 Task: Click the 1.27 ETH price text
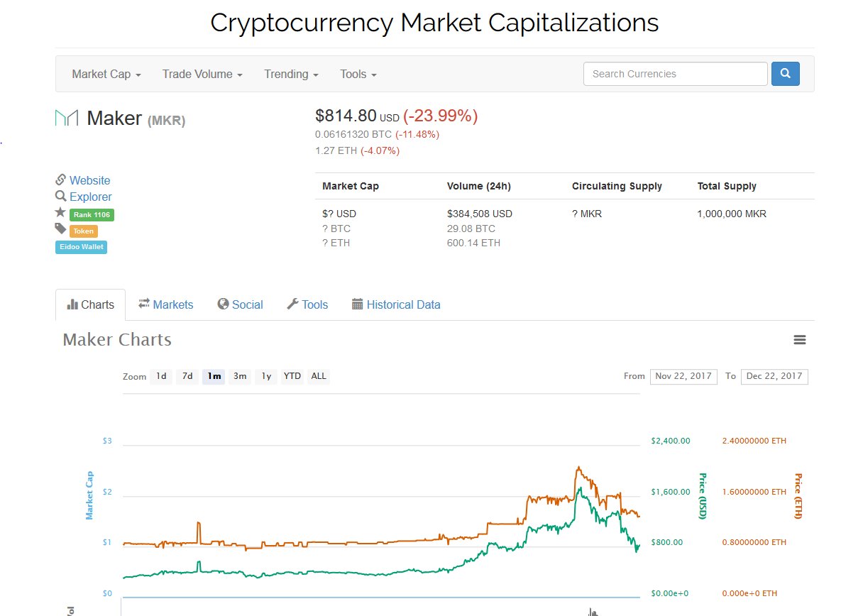pos(336,150)
